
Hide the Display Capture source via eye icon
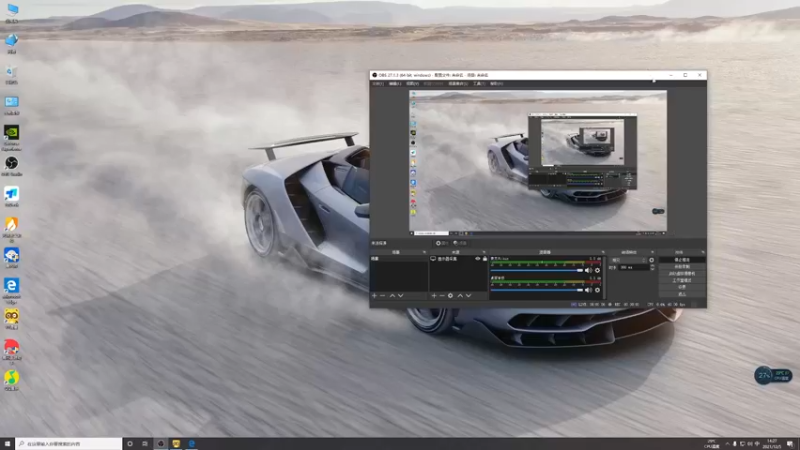coord(478,259)
